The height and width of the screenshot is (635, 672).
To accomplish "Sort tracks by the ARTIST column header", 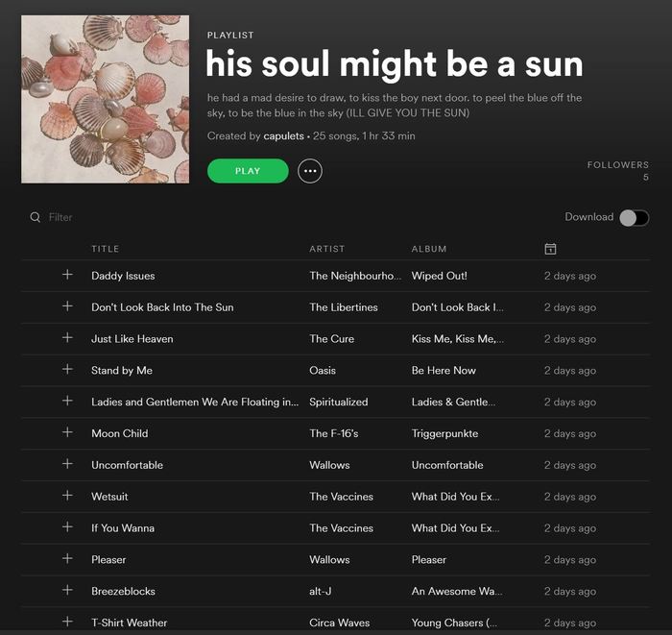I will (x=326, y=249).
